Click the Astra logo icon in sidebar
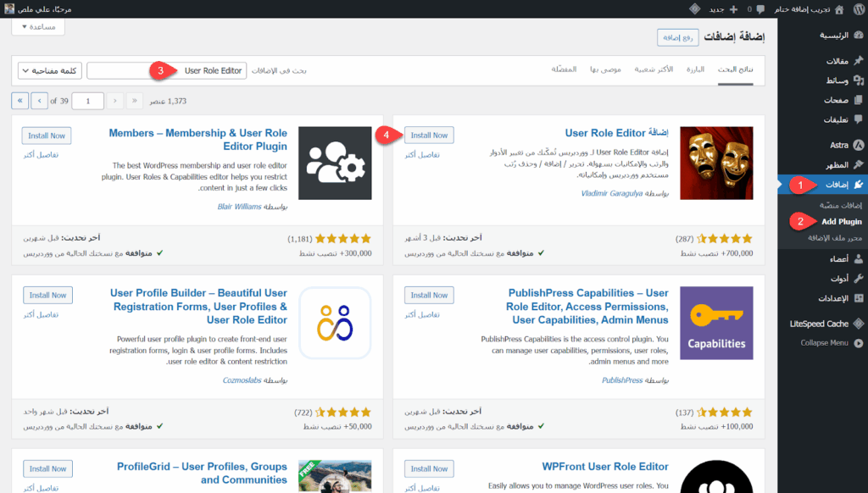Image resolution: width=868 pixels, height=493 pixels. pyautogui.click(x=858, y=145)
